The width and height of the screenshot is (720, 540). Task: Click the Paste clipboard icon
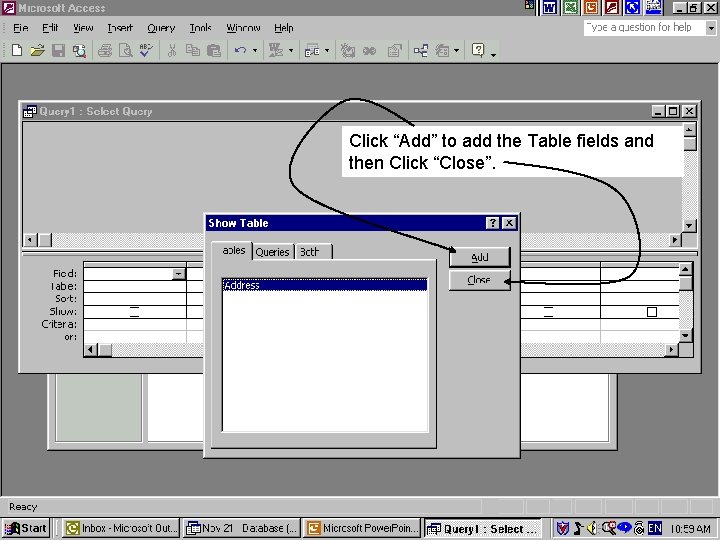214,50
